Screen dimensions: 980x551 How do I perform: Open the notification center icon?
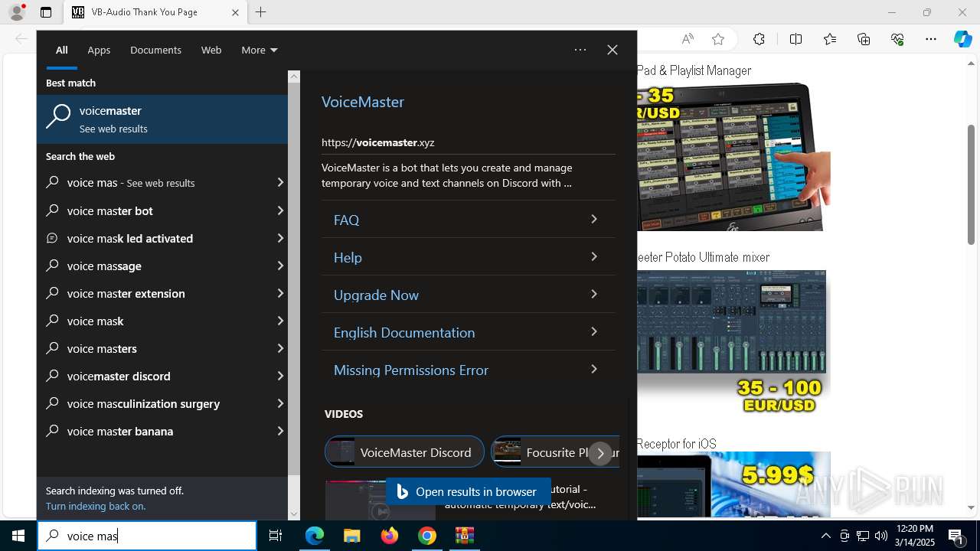(x=955, y=536)
